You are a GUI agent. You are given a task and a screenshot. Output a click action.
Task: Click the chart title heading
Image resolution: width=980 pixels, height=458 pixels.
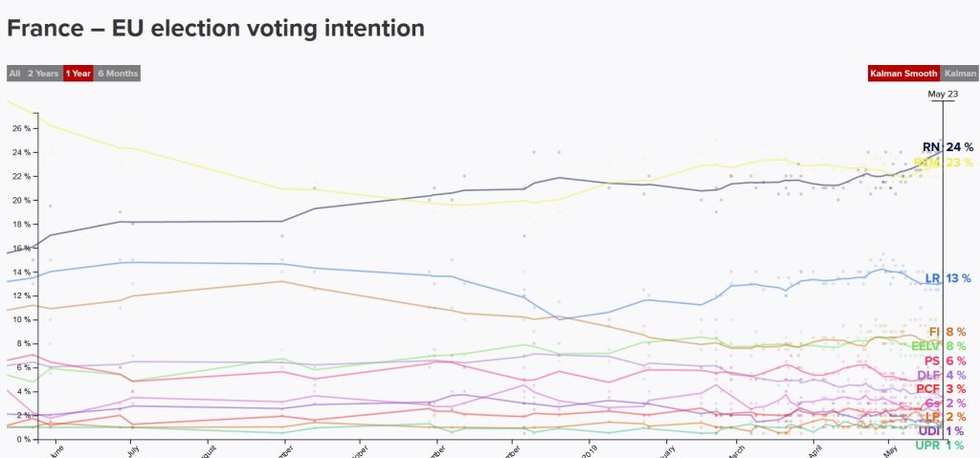point(215,28)
